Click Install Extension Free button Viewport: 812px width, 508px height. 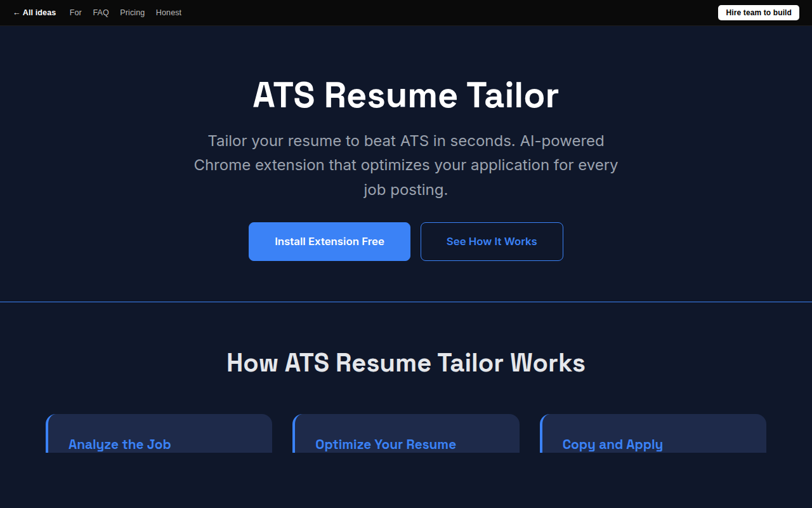tap(329, 241)
